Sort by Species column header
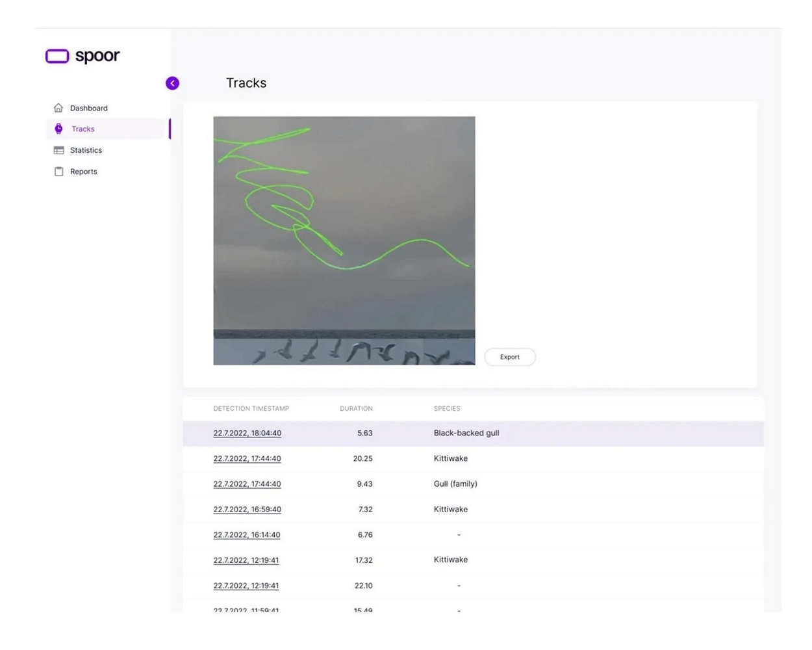The image size is (812, 650). pyautogui.click(x=446, y=409)
